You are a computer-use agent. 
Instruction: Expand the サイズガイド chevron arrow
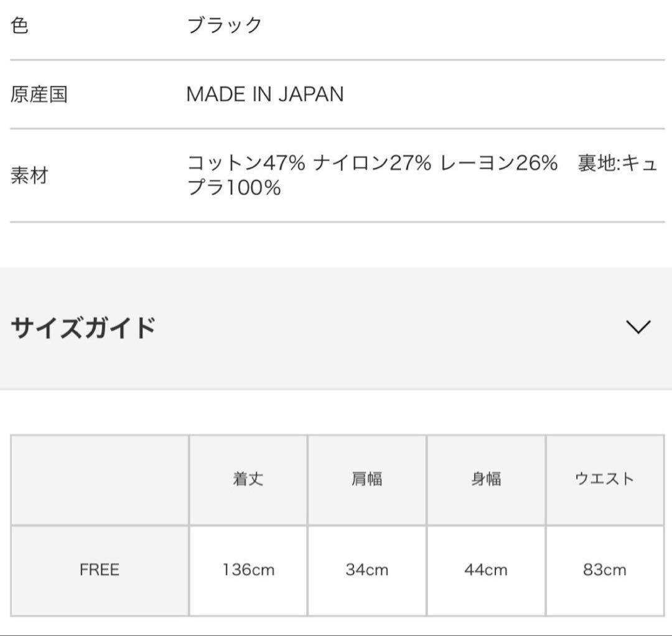(x=638, y=327)
